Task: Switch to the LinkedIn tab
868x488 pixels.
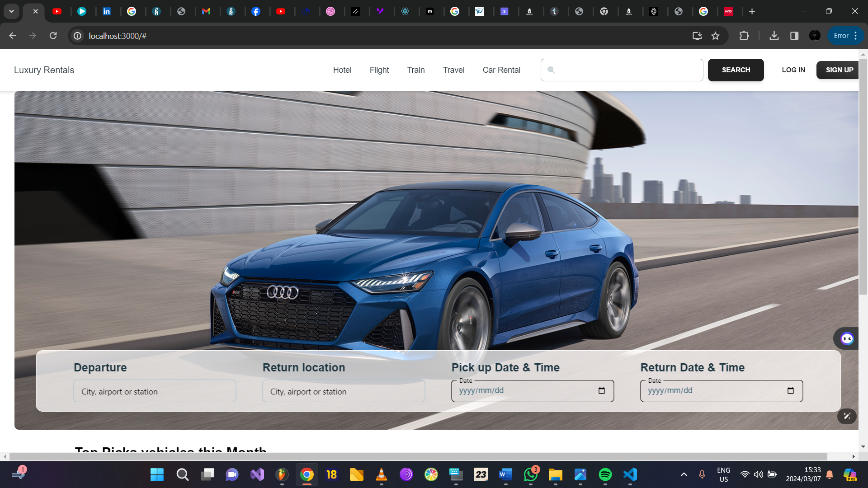Action: tap(107, 11)
